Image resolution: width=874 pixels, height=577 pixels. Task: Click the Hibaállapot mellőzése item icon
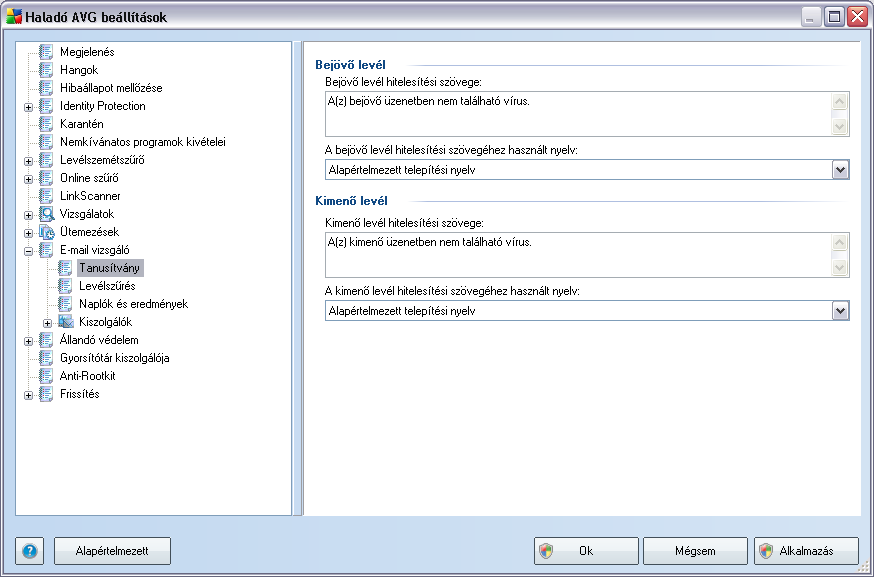coord(46,88)
